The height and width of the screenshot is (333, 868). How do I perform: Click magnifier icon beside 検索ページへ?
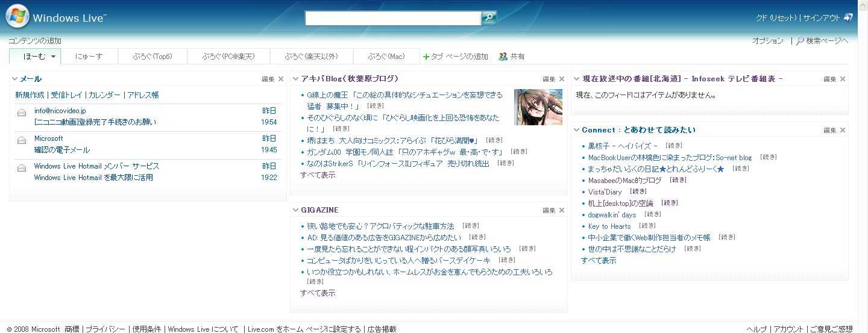pos(800,41)
